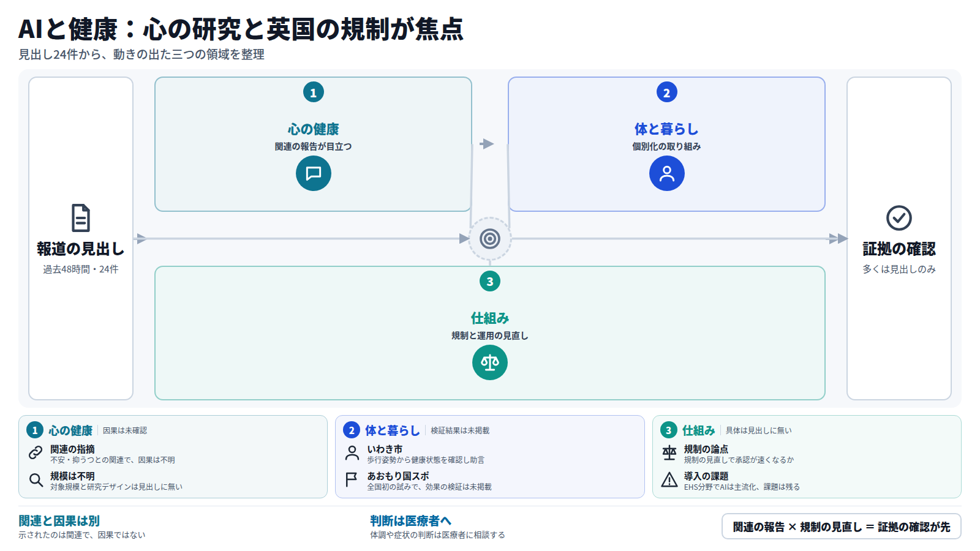Click the number 3 badge in bottom 仕組み panel

[x=668, y=430]
